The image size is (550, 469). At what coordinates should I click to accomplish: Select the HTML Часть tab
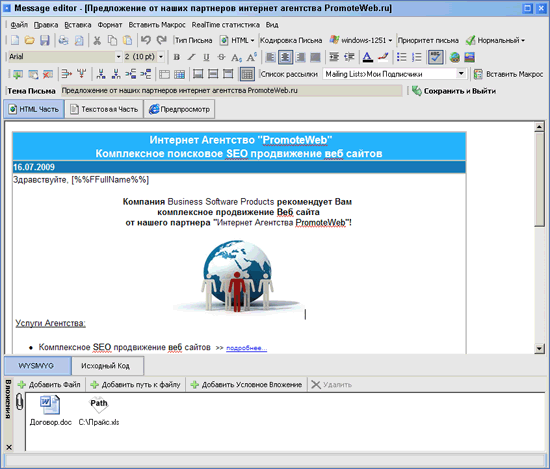pos(34,109)
